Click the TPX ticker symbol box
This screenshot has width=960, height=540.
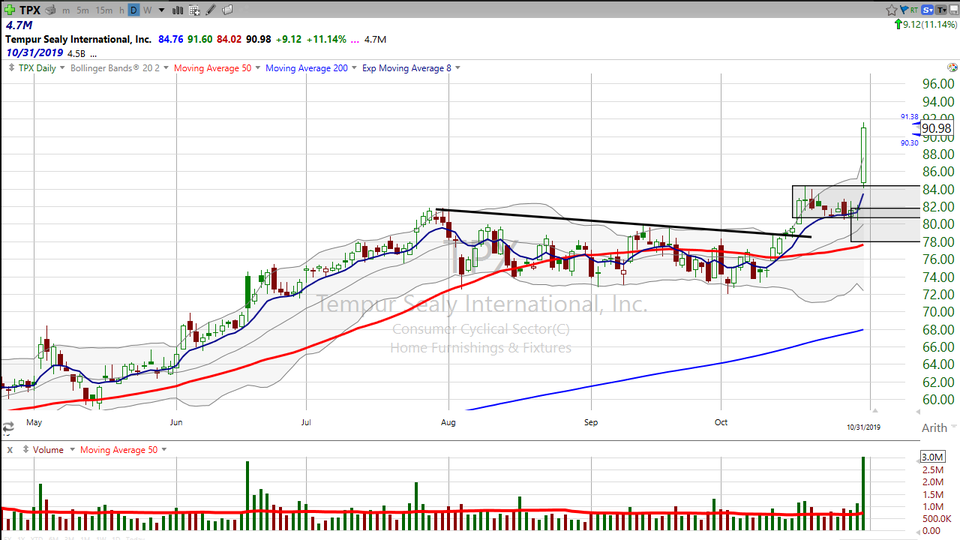point(30,10)
